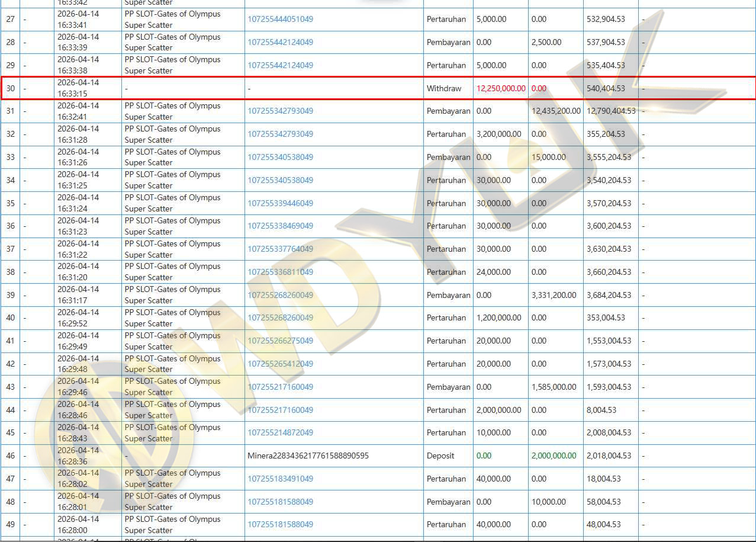This screenshot has height=542, width=756.
Task: Open transaction link 107255265412049
Action: pyautogui.click(x=280, y=364)
